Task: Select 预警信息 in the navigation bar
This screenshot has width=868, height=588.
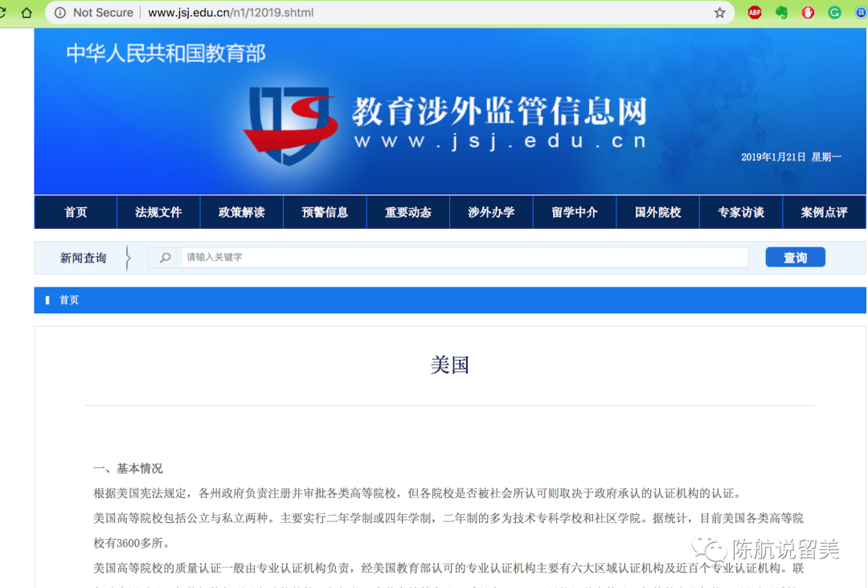Action: 325,213
